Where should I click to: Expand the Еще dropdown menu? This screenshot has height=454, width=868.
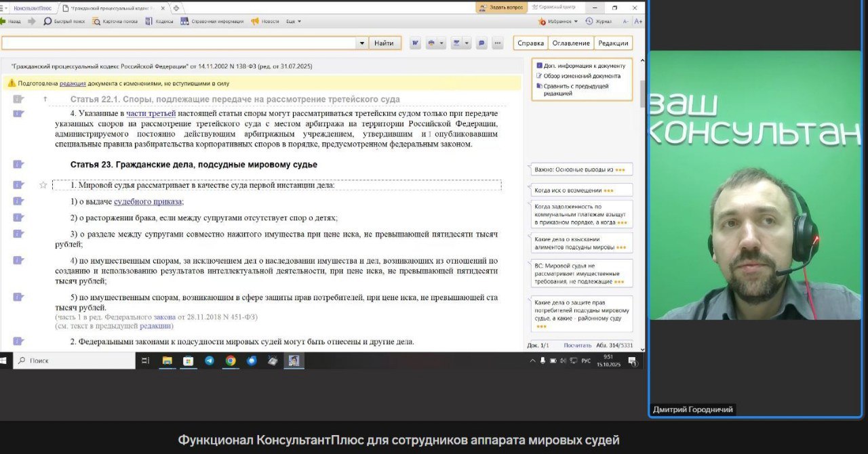pyautogui.click(x=293, y=22)
